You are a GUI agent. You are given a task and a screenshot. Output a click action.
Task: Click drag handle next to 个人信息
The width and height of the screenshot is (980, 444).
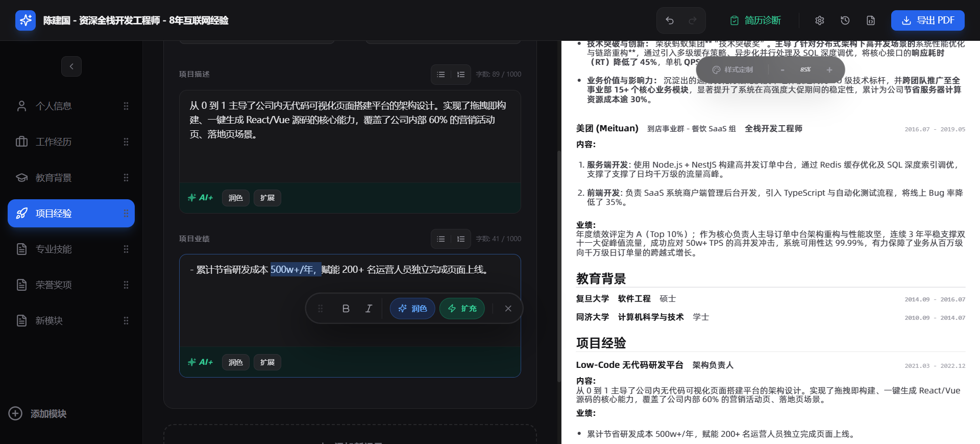tap(126, 106)
